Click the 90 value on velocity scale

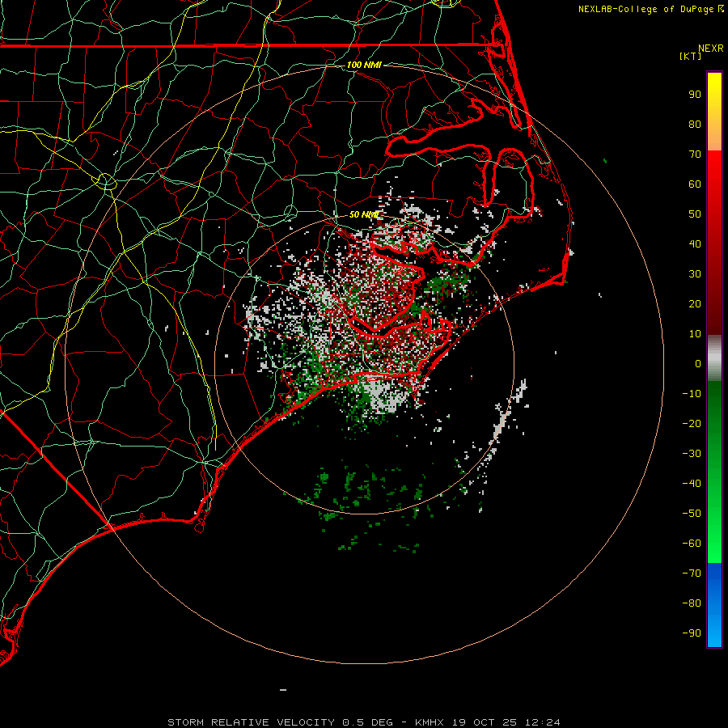[x=695, y=95]
